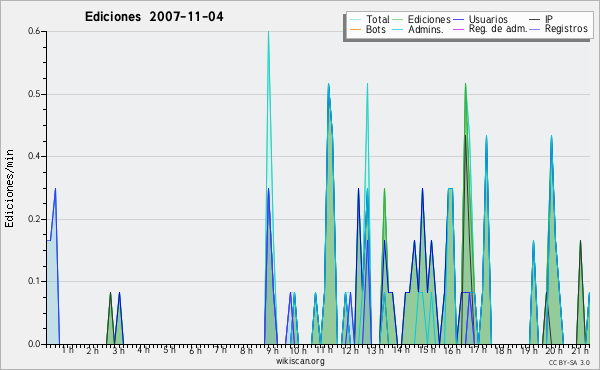Viewport: 600px width, 370px height.
Task: Click the 0.6 y-axis value
Action: click(x=34, y=31)
